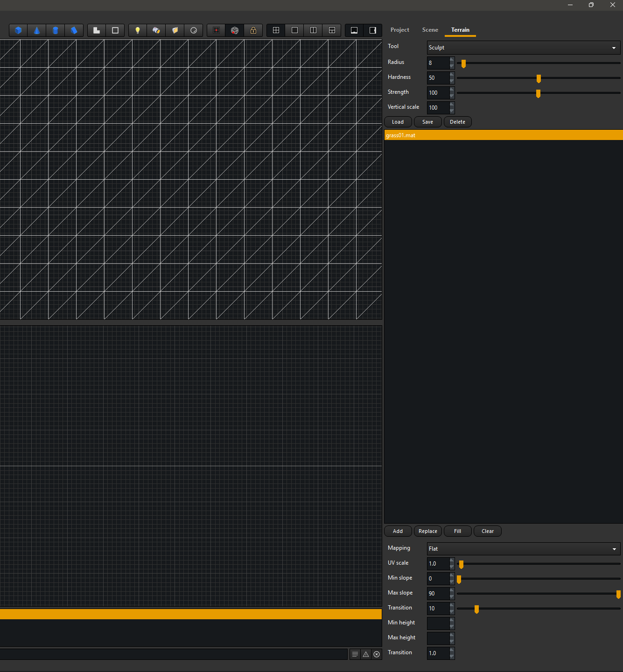The height and width of the screenshot is (672, 623).
Task: Click the yellow light bulb icon
Action: [x=138, y=30]
